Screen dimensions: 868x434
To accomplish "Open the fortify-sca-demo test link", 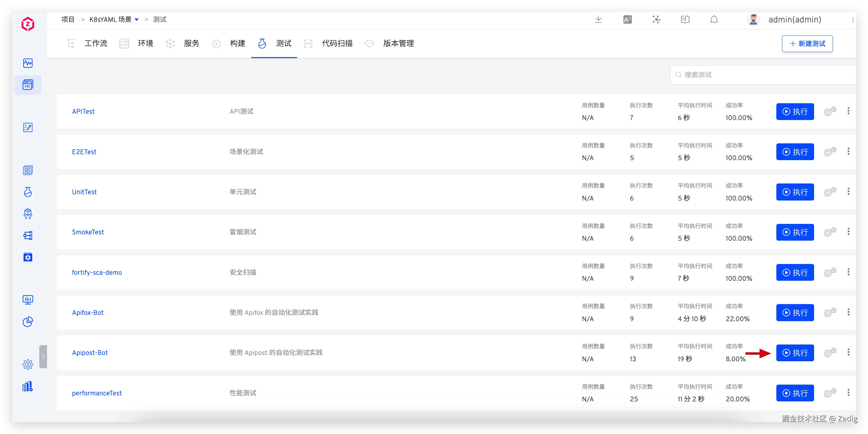I will pos(97,272).
